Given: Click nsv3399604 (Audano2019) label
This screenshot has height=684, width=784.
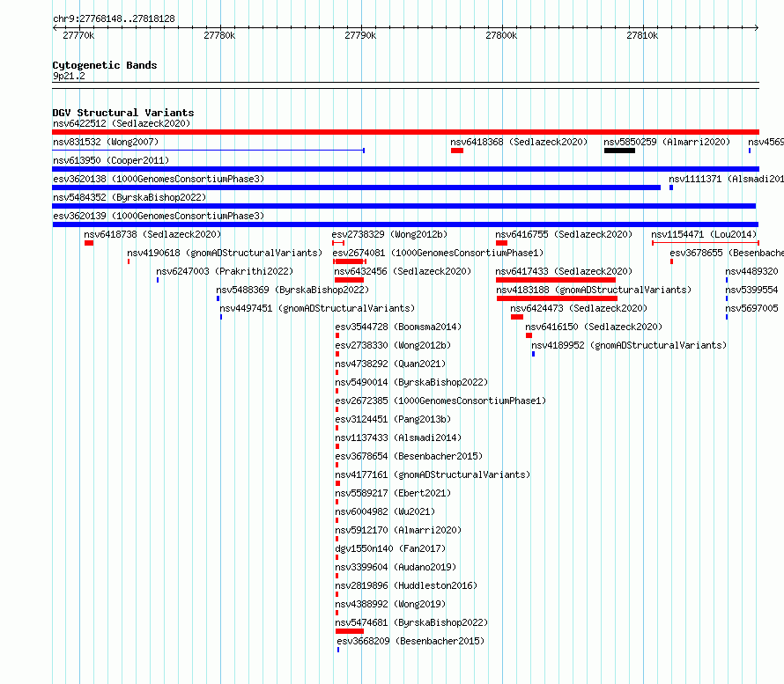Looking at the screenshot, I should pos(396,567).
